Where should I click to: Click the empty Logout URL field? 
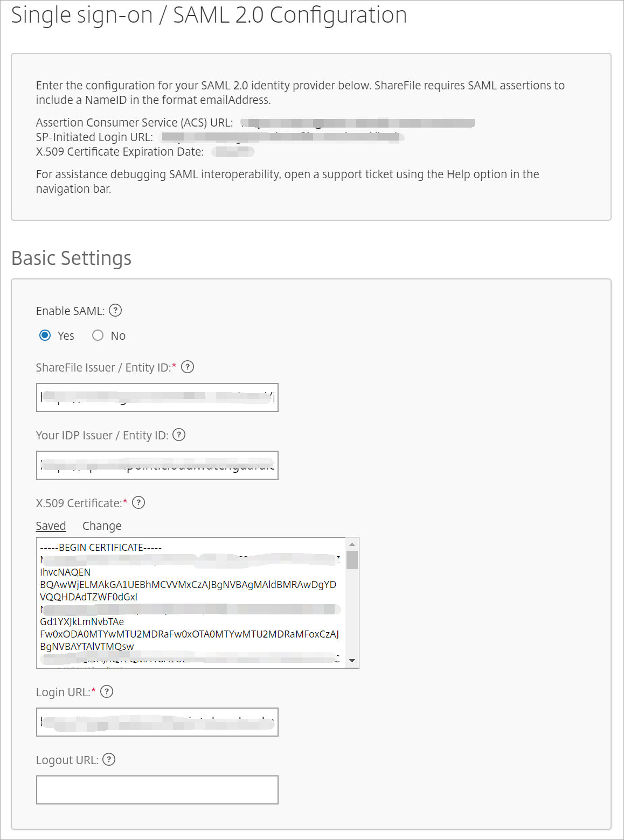click(157, 790)
